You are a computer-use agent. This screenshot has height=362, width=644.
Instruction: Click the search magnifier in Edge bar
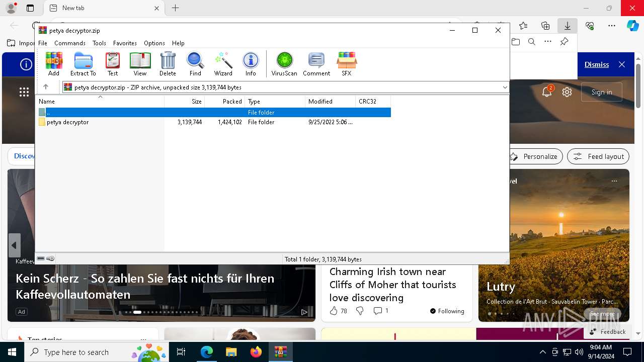pos(532,42)
